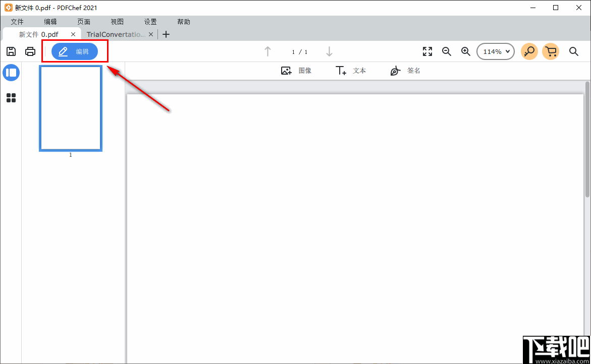Click the save document icon
Screen dimensions: 591x364
[x=11, y=51]
